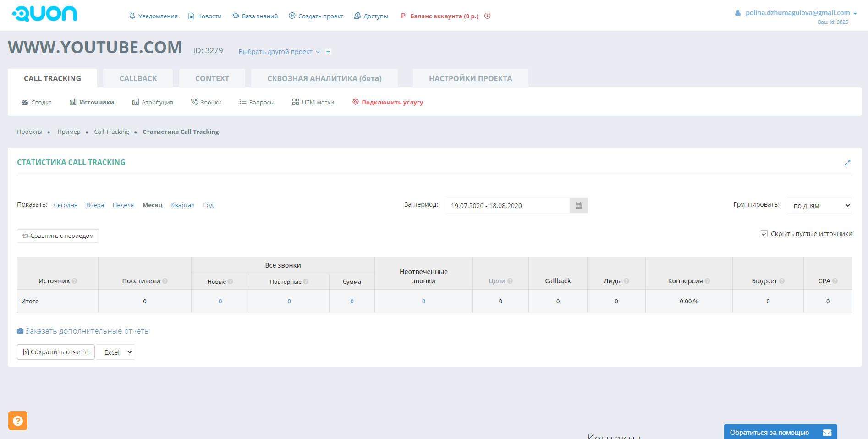The image size is (868, 439).
Task: Show the help tooltip for Бюджет column
Action: pos(782,281)
